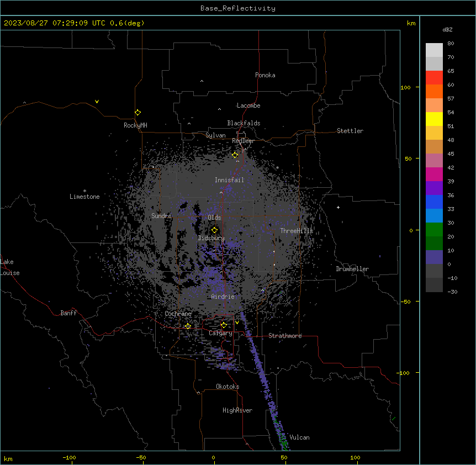This screenshot has height=465, width=476.
Task: Click the RedDeer city label
Action: (243, 141)
